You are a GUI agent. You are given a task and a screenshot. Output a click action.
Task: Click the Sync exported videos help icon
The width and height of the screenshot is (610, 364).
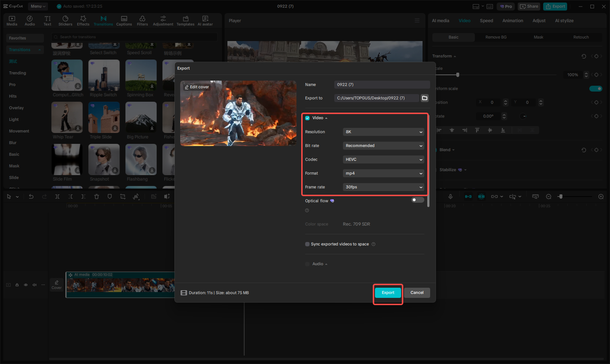373,244
